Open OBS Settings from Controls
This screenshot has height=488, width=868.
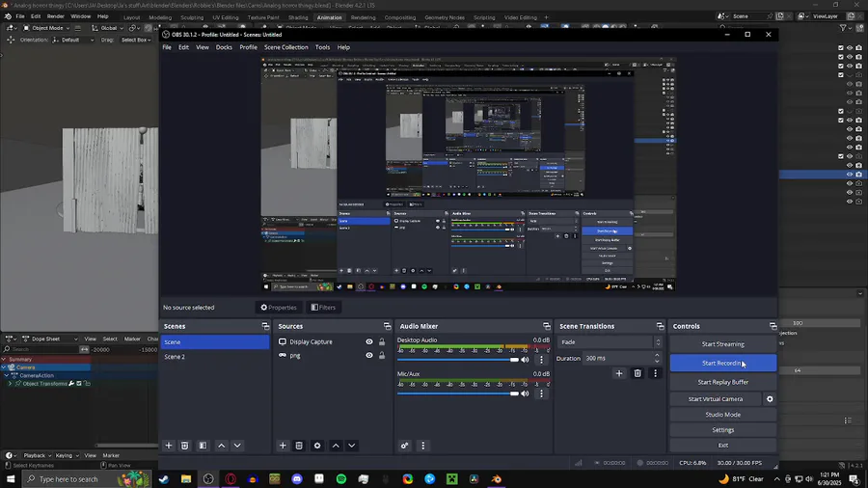(x=723, y=430)
